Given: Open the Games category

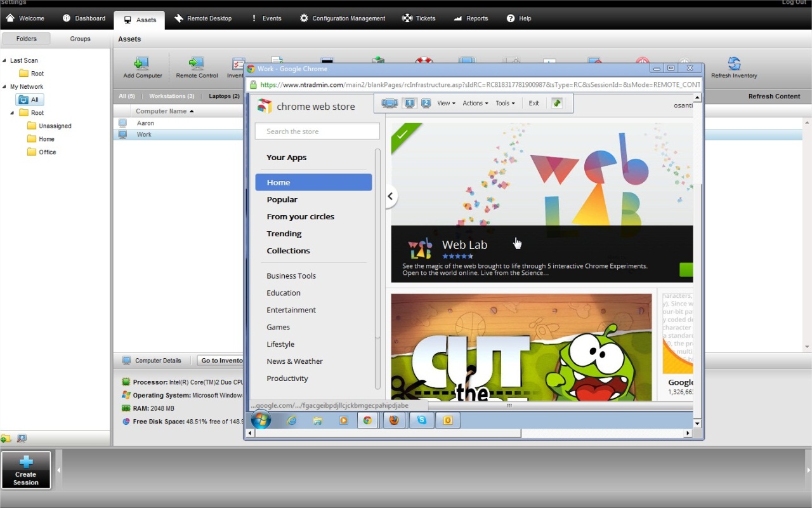Looking at the screenshot, I should coord(278,327).
